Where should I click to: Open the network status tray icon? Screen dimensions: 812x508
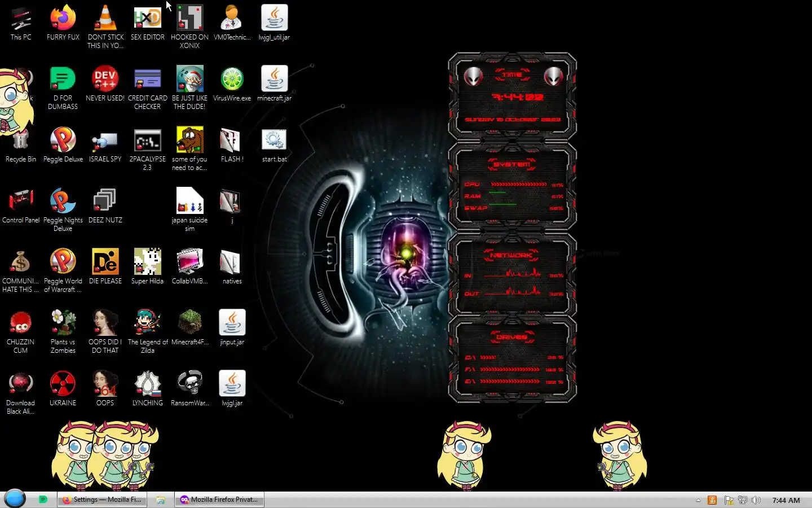743,500
